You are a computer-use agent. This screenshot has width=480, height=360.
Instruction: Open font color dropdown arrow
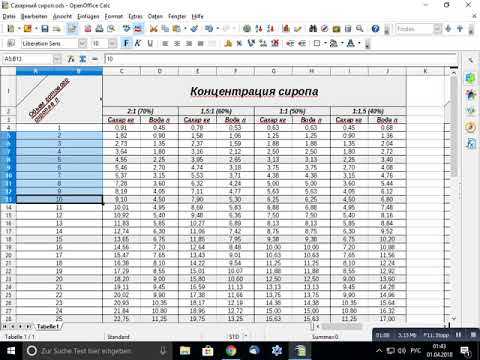(359, 43)
